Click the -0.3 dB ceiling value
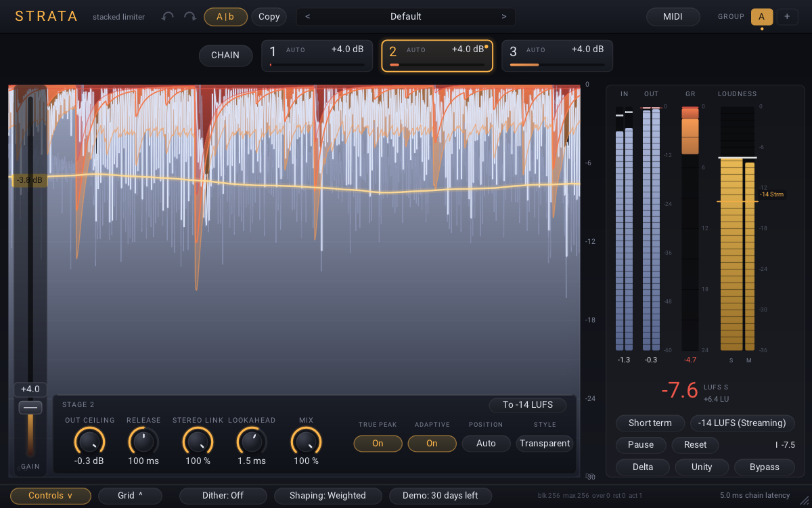This screenshot has height=508, width=812. click(89, 461)
